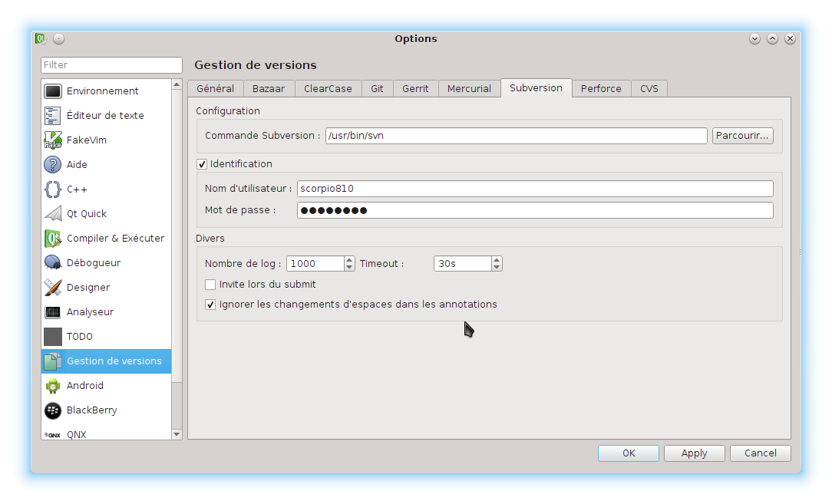Enable Invite lors du submit
832x504 pixels.
(210, 285)
